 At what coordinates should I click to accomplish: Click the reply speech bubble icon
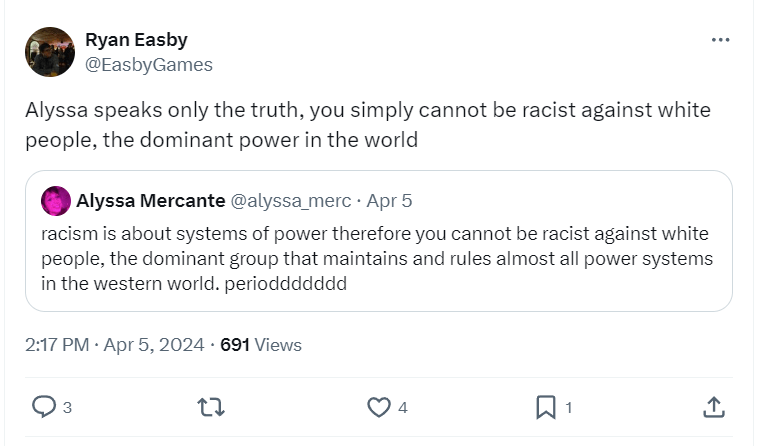(x=44, y=407)
